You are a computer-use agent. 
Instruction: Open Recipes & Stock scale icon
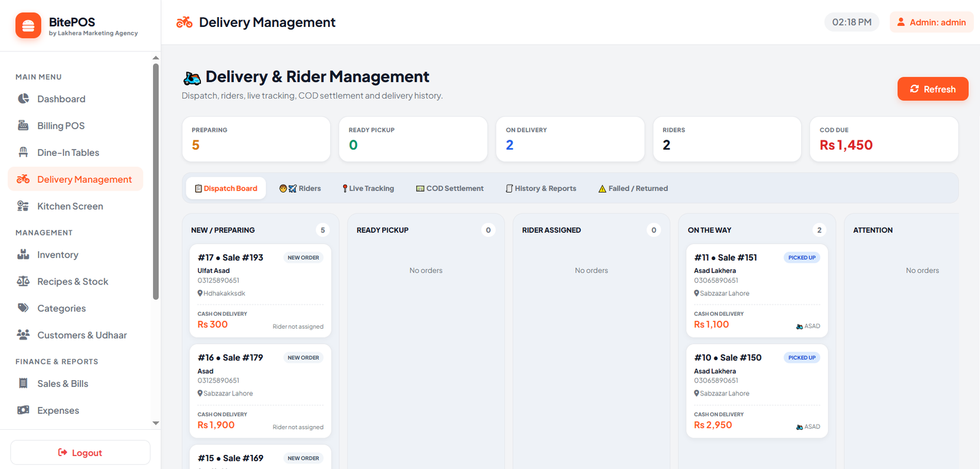[23, 281]
